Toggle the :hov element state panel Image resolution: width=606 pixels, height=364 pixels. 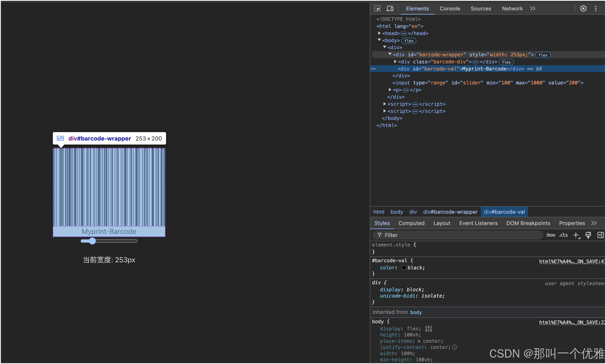551,235
